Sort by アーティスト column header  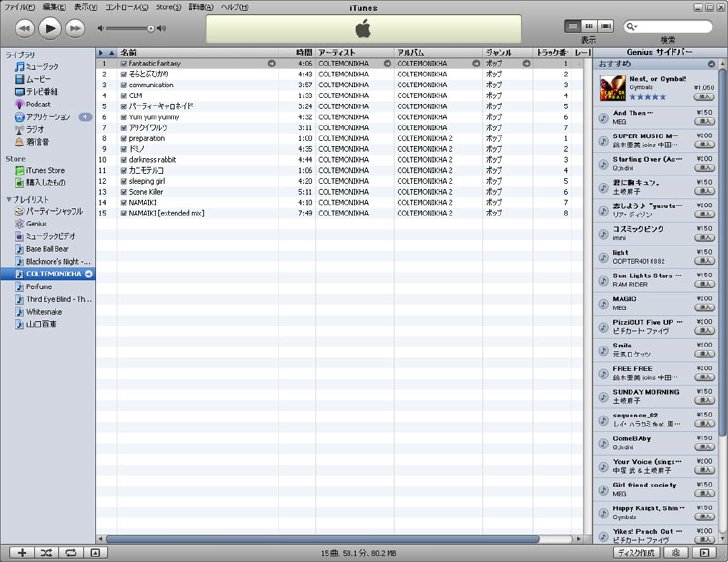355,52
